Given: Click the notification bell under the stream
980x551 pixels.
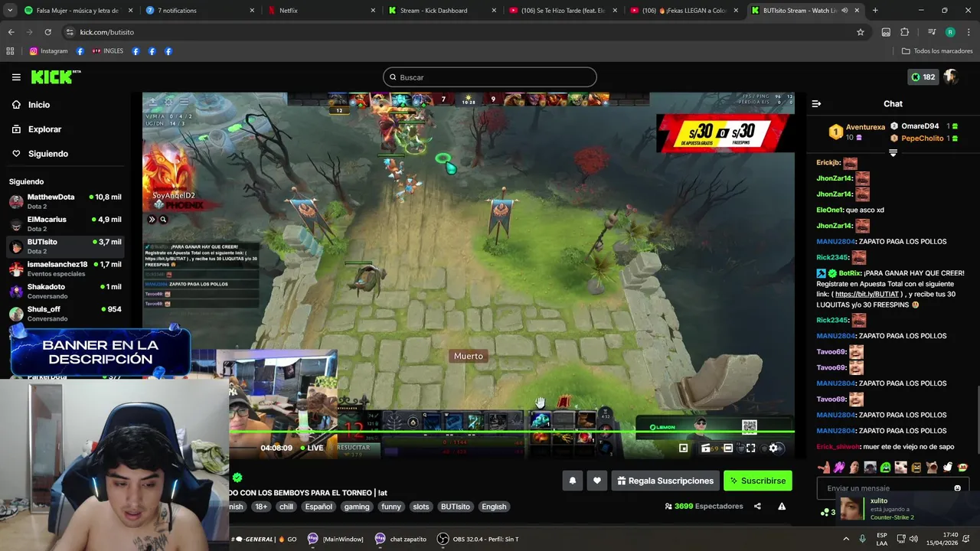Looking at the screenshot, I should (572, 481).
